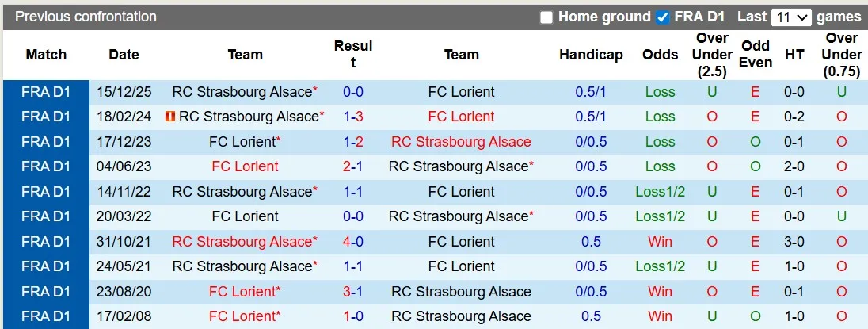Image resolution: width=868 pixels, height=329 pixels.
Task: Uncheck the FRA D1 filter checkbox
Action: point(663,17)
